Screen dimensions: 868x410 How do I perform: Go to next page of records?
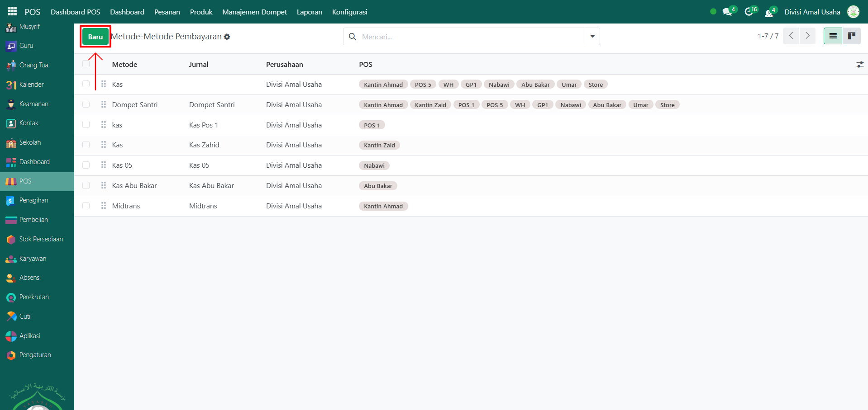point(807,36)
